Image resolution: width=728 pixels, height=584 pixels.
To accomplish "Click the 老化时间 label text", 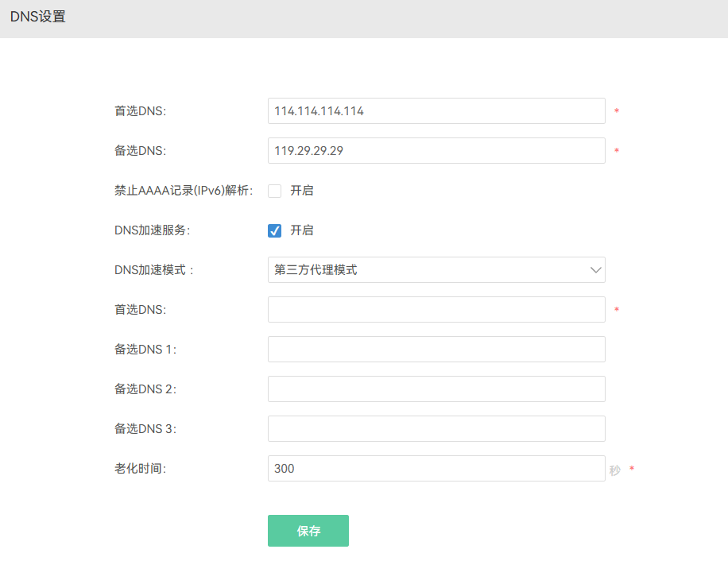I will tap(140, 469).
